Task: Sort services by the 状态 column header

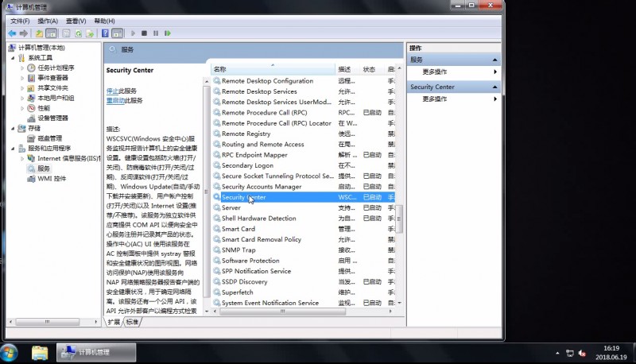Action: [372, 69]
